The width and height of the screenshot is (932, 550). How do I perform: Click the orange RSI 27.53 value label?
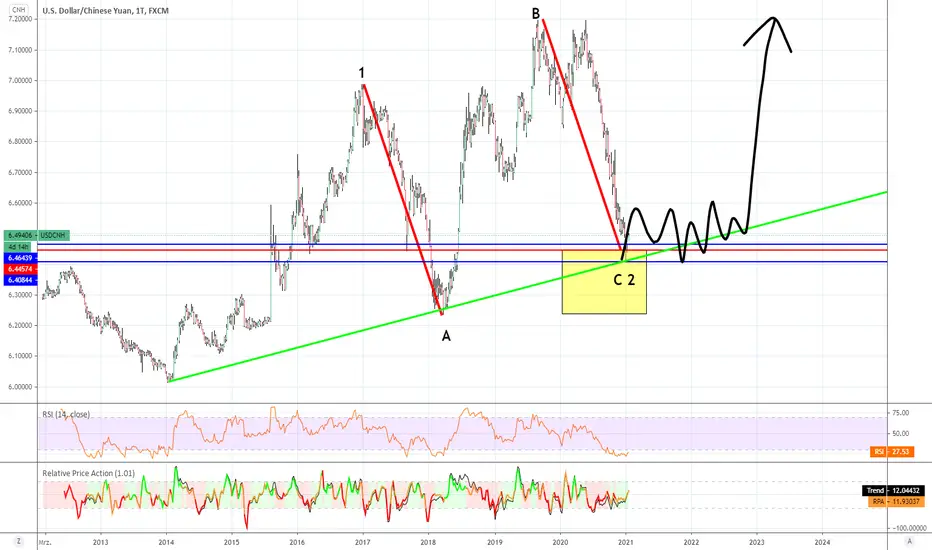(x=892, y=452)
